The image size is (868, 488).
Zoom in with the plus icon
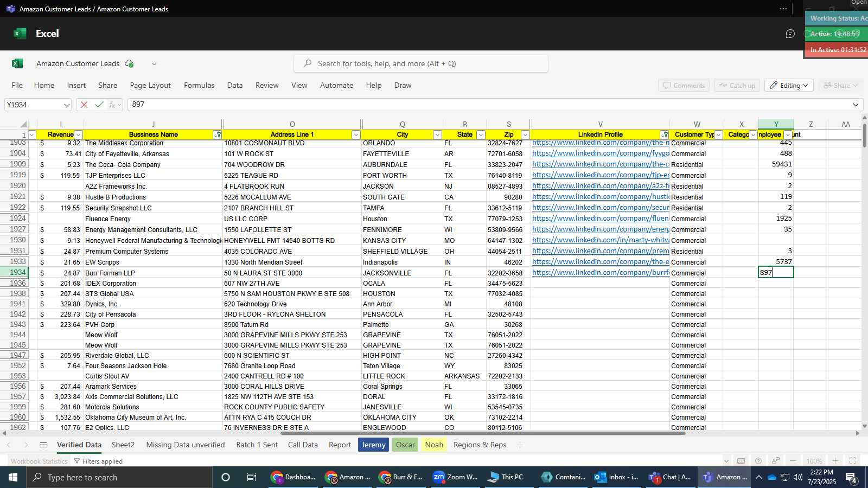(835, 461)
